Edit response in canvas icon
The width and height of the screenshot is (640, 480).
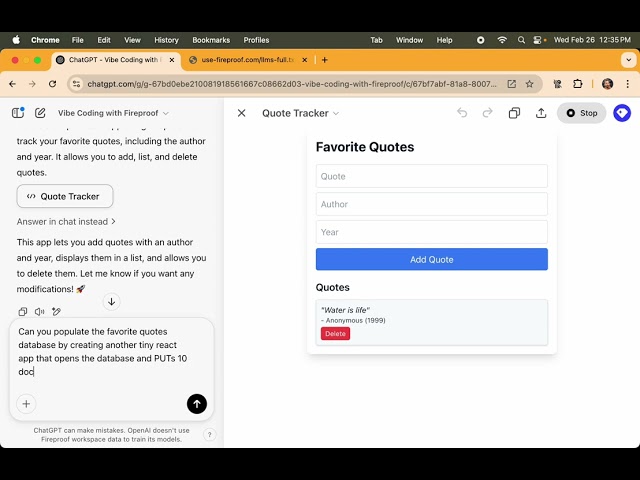(x=56, y=312)
